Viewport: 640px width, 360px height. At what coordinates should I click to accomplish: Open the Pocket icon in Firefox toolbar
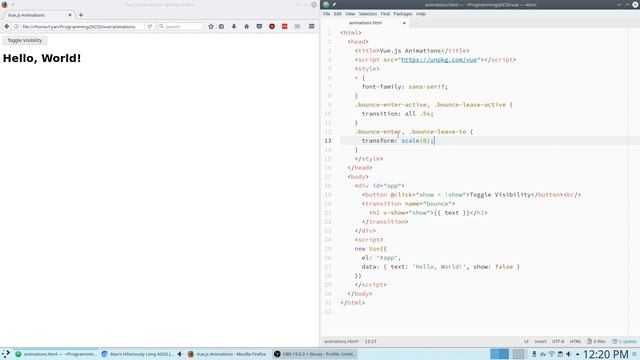259,27
